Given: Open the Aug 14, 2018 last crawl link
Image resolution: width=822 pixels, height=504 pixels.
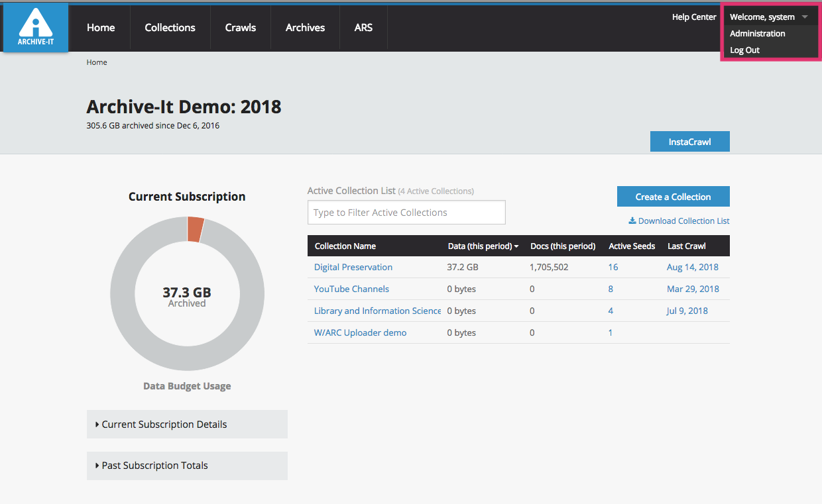Looking at the screenshot, I should (692, 268).
